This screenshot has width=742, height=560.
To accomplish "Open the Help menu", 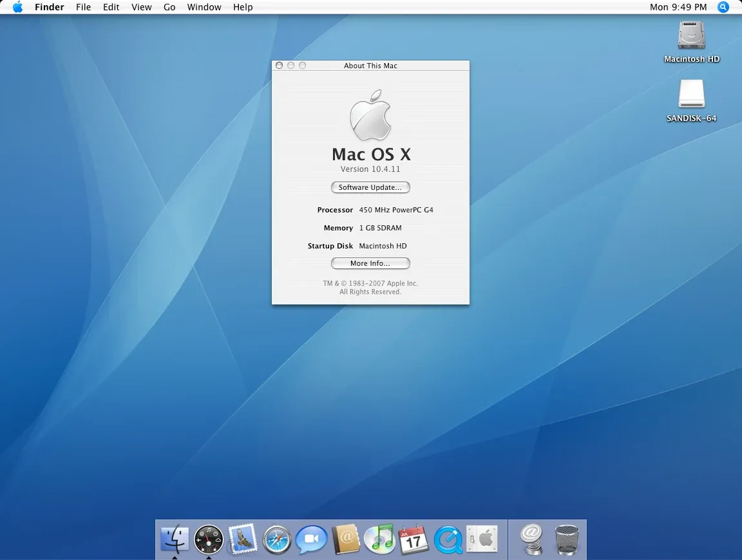I will (243, 7).
